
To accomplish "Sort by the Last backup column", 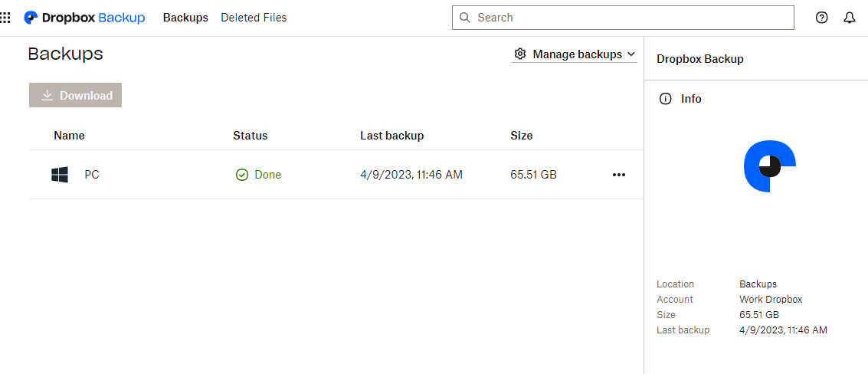I will [x=391, y=136].
